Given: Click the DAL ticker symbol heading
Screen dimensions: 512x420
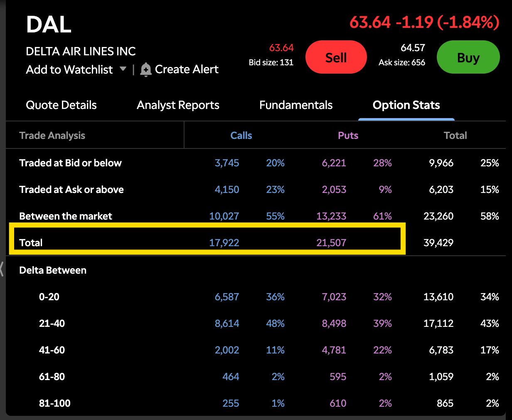Looking at the screenshot, I should (49, 25).
